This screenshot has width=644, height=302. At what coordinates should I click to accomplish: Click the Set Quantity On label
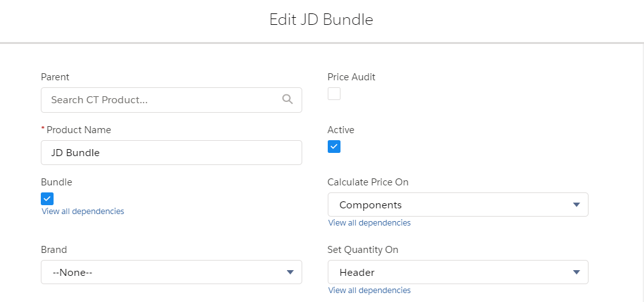[363, 250]
